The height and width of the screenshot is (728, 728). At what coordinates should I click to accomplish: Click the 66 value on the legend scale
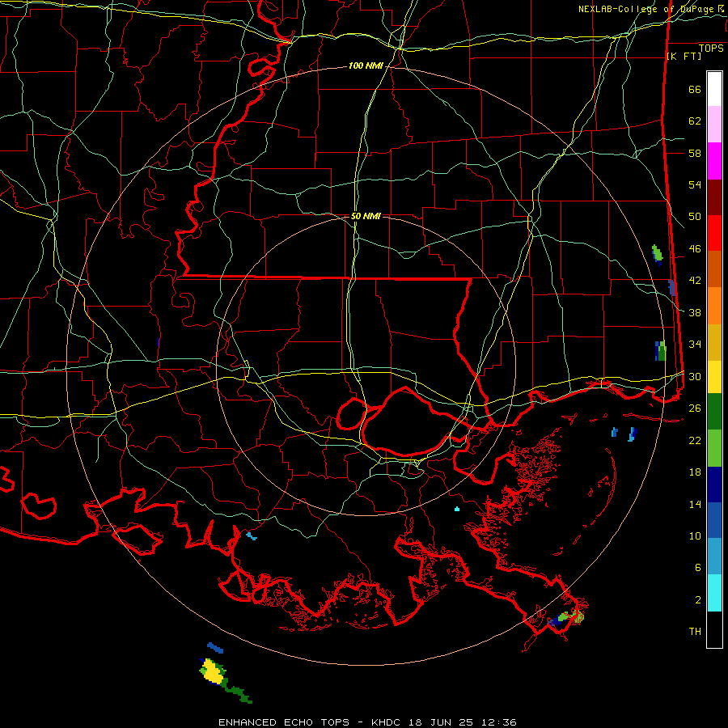[x=695, y=89]
